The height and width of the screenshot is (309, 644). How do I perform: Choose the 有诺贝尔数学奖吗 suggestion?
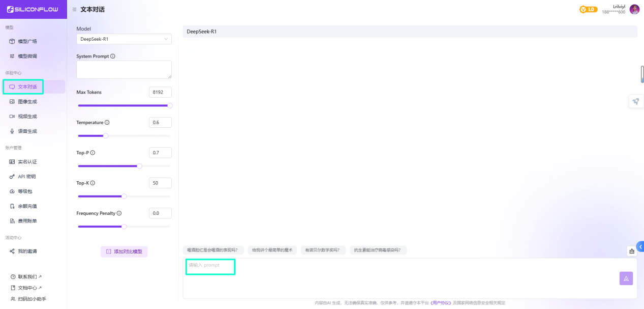(x=323, y=250)
